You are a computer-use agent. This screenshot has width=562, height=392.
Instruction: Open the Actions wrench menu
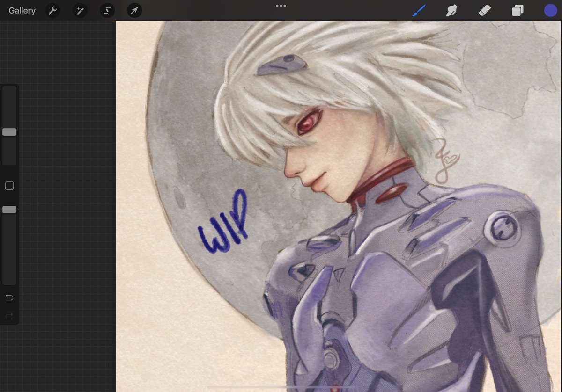(x=52, y=10)
